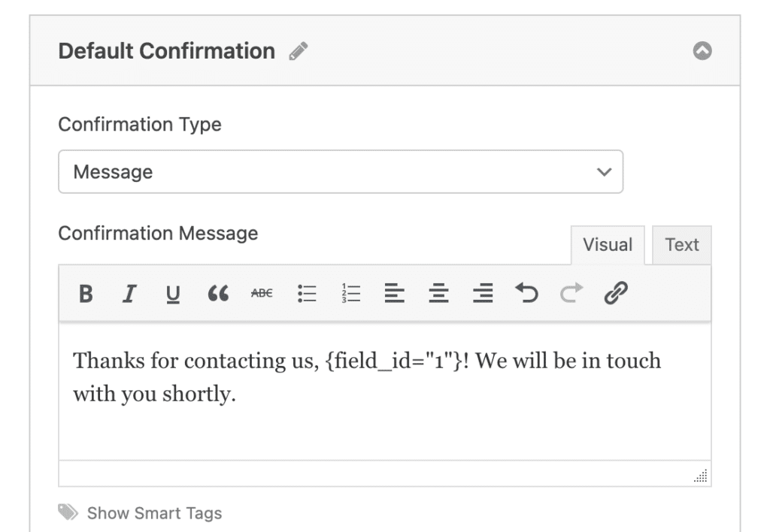This screenshot has width=770, height=532.
Task: Open the Confirmation Type dropdown
Action: pyautogui.click(x=341, y=171)
